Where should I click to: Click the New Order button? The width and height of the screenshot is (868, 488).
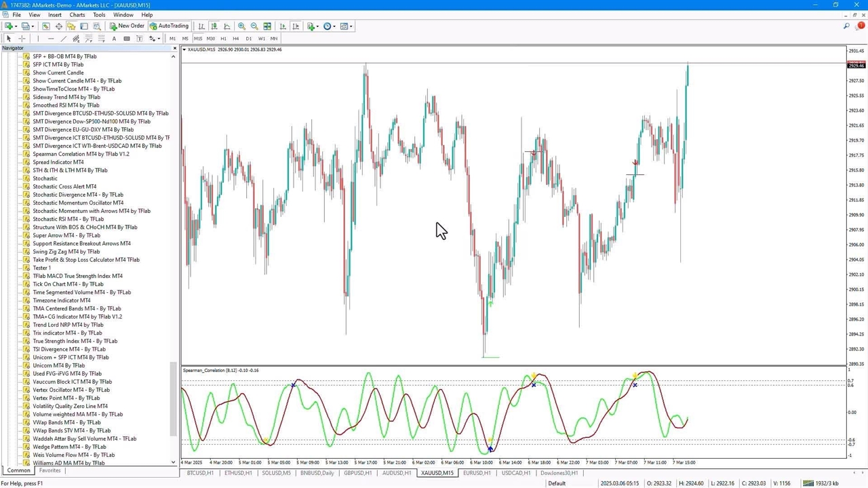point(127,26)
